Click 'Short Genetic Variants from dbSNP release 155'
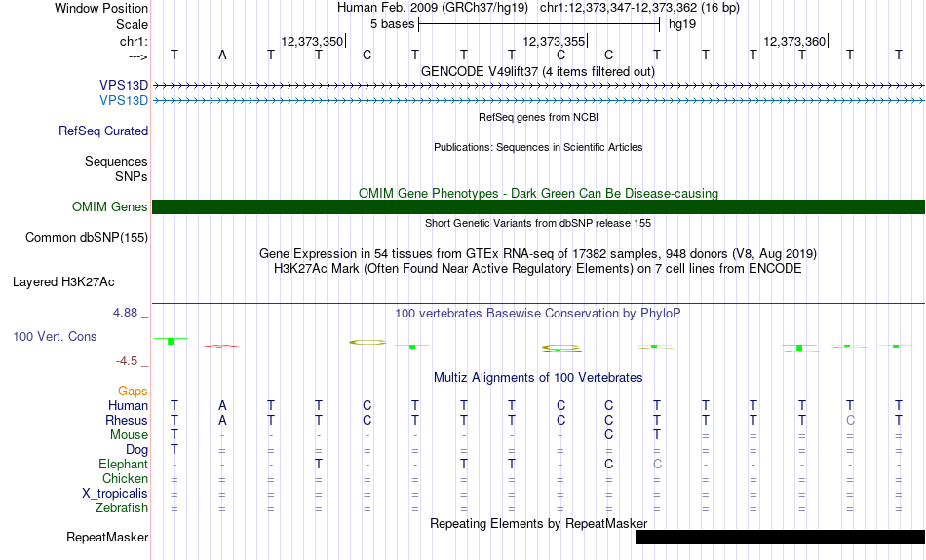The image size is (926, 560). tap(538, 223)
